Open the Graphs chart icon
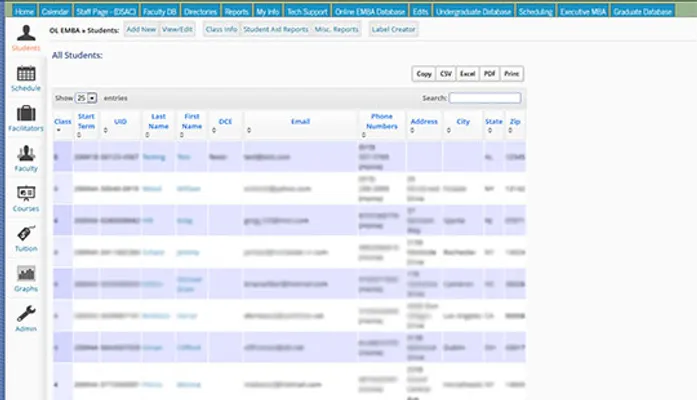 tap(26, 273)
